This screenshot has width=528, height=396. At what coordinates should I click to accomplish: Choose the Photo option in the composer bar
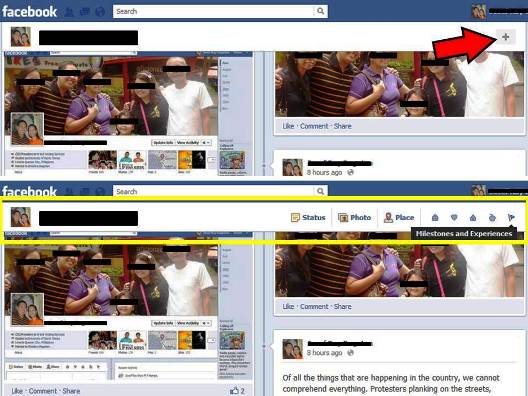click(354, 218)
